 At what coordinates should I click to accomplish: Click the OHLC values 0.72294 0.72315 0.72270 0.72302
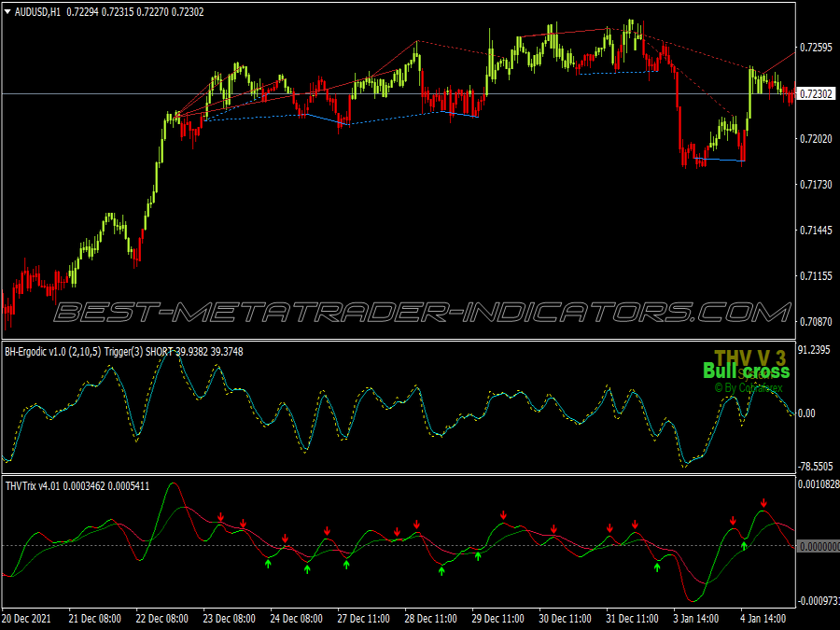click(x=135, y=12)
